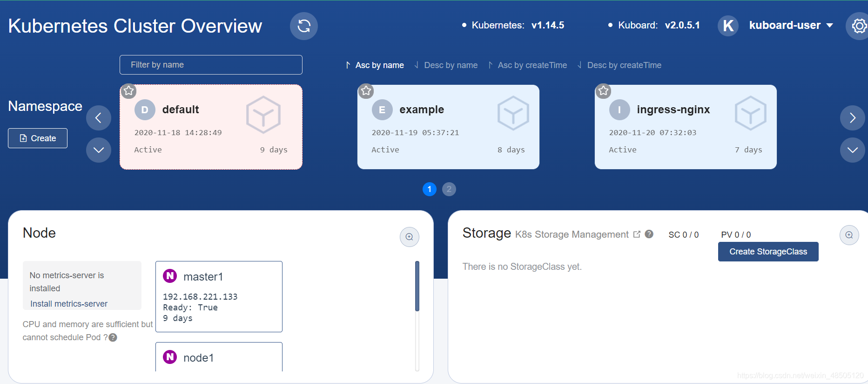868x384 pixels.
Task: Click the D badge on default namespace
Action: [x=145, y=110]
